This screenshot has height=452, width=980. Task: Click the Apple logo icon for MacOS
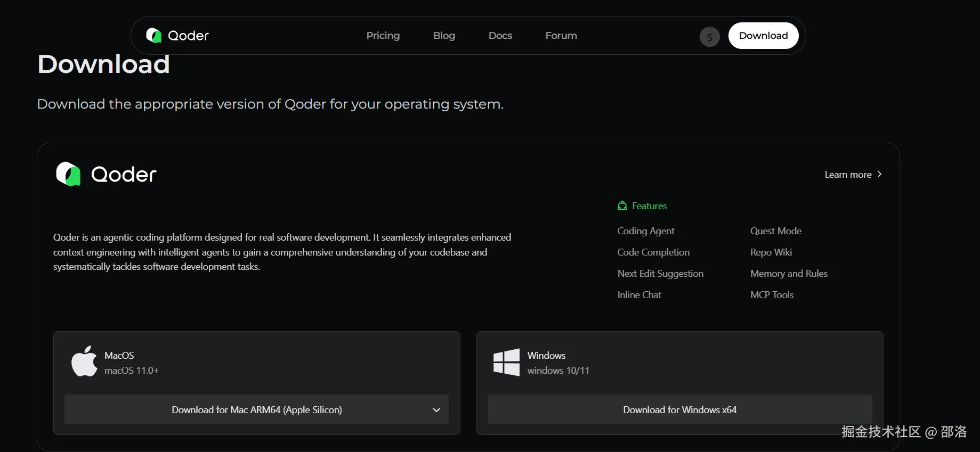[x=84, y=361]
